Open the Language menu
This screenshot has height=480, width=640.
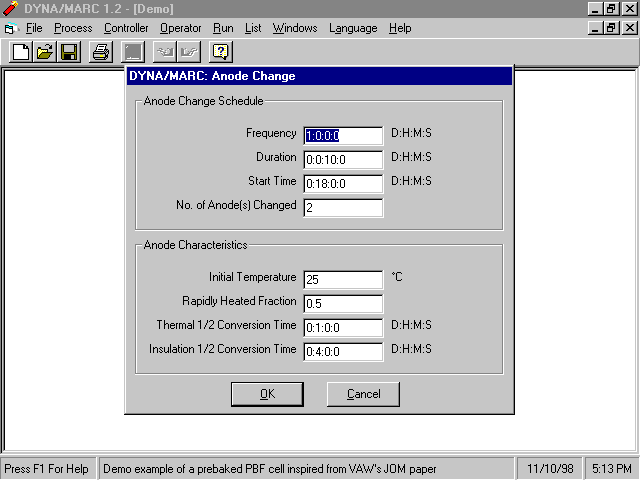click(x=353, y=28)
